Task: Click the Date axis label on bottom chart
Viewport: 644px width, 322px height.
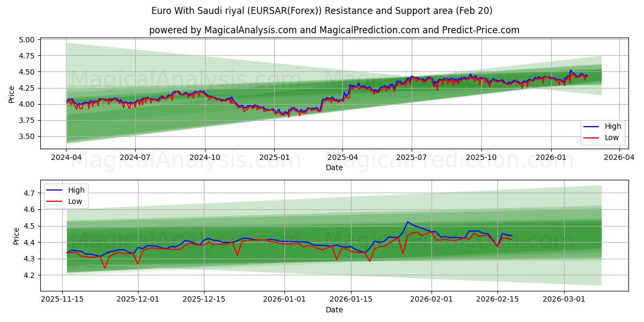Action: click(x=335, y=310)
